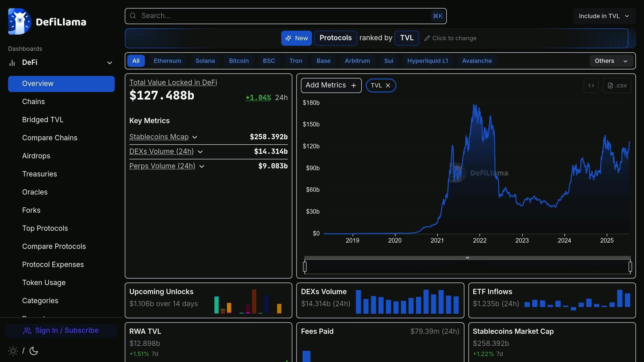Click the DefiLlama llama logo
The image size is (644, 362).
click(19, 21)
